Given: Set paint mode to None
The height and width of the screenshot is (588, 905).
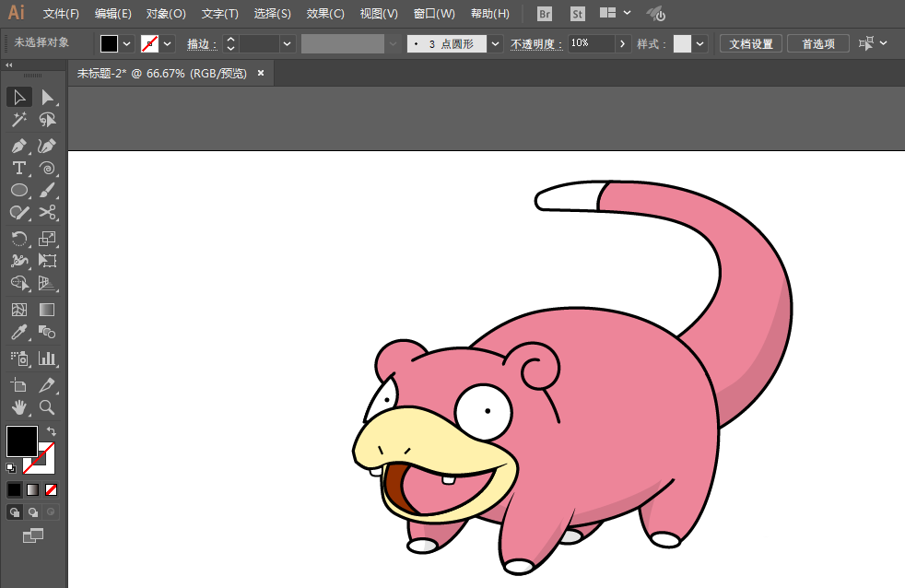Looking at the screenshot, I should click(x=52, y=490).
